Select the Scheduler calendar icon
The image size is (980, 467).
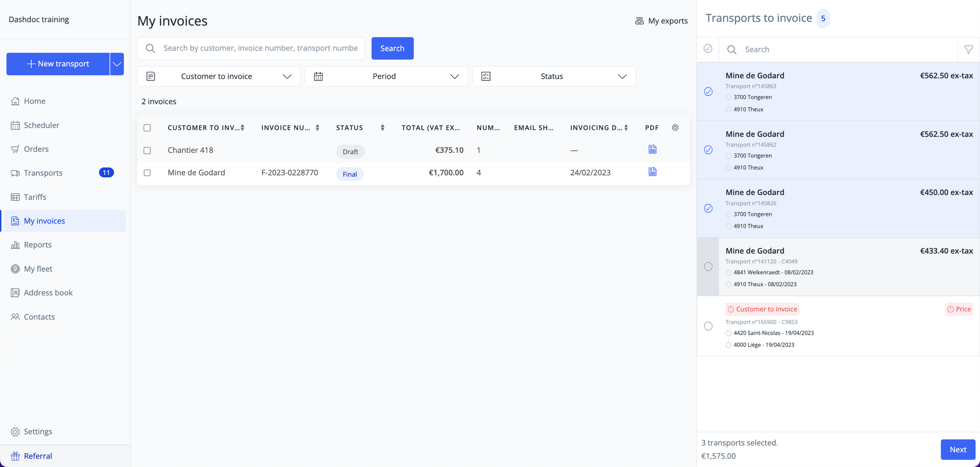(15, 125)
